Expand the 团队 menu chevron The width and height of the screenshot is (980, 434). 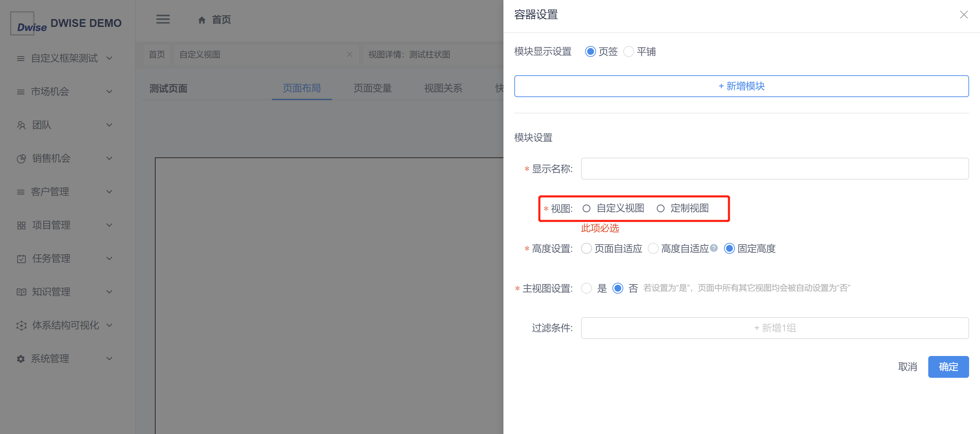[109, 125]
